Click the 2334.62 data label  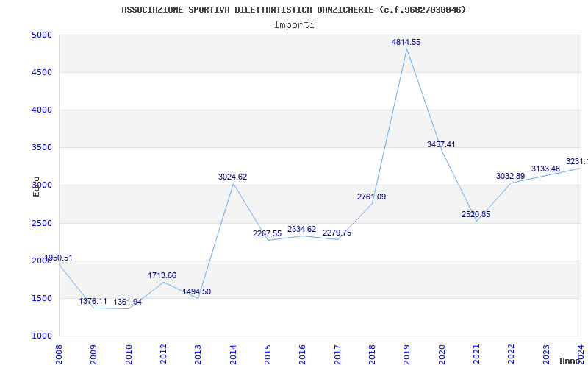click(x=302, y=229)
